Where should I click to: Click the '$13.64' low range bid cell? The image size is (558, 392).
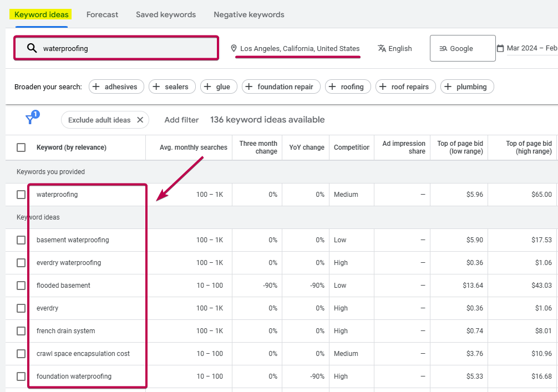tap(473, 286)
